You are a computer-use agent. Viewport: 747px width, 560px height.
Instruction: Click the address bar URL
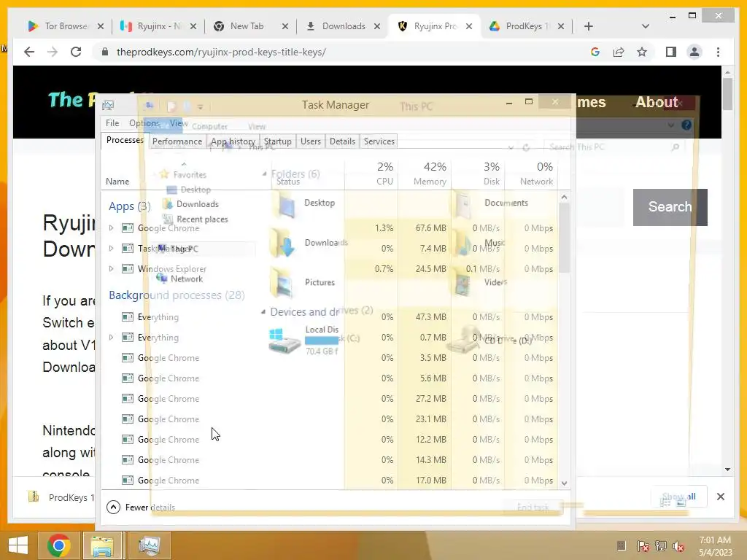click(222, 52)
